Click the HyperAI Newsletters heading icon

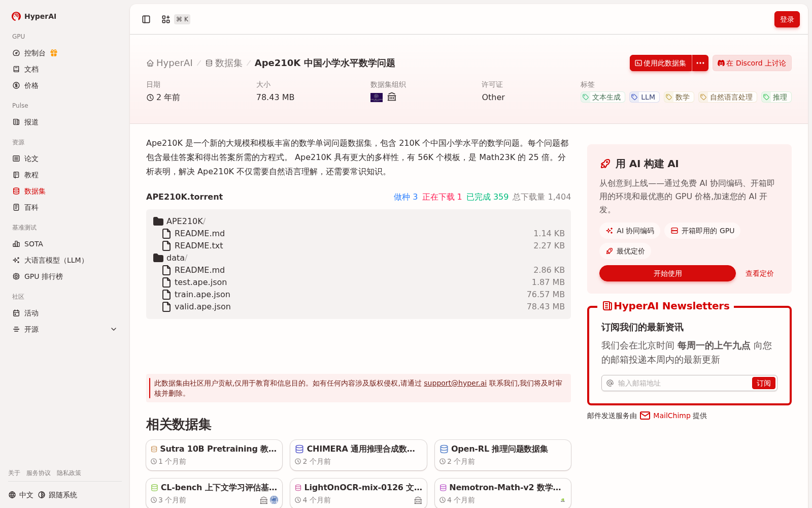pos(607,306)
